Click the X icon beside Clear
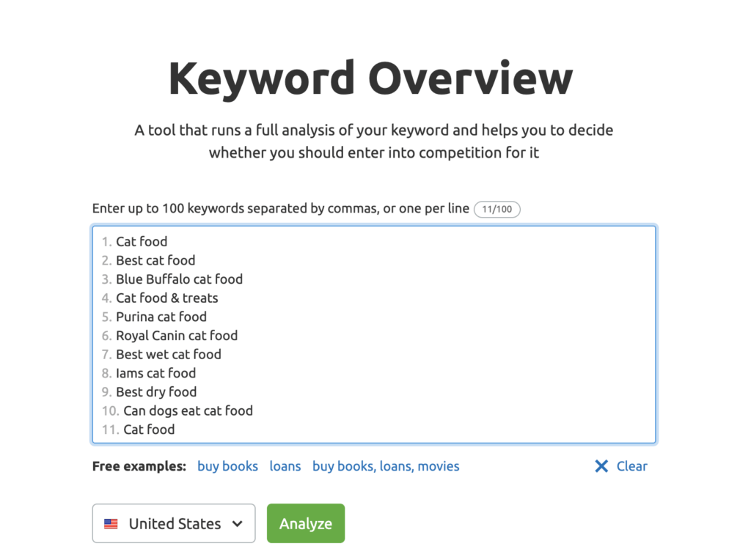 [601, 466]
